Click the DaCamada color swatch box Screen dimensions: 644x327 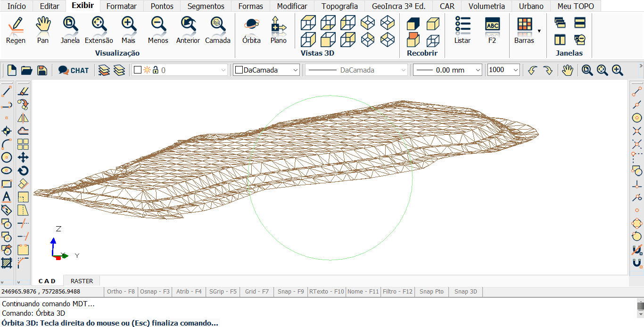[239, 70]
